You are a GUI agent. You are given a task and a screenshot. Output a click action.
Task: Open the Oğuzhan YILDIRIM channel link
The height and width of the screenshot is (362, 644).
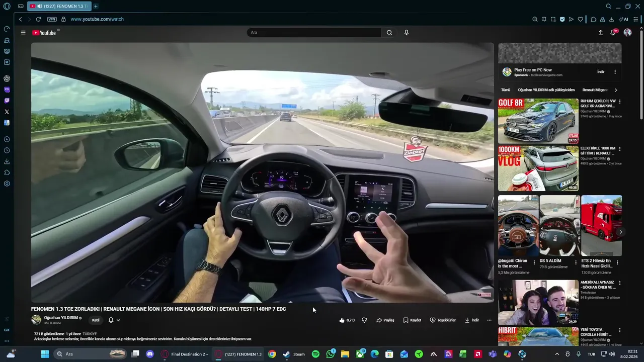tap(61, 318)
